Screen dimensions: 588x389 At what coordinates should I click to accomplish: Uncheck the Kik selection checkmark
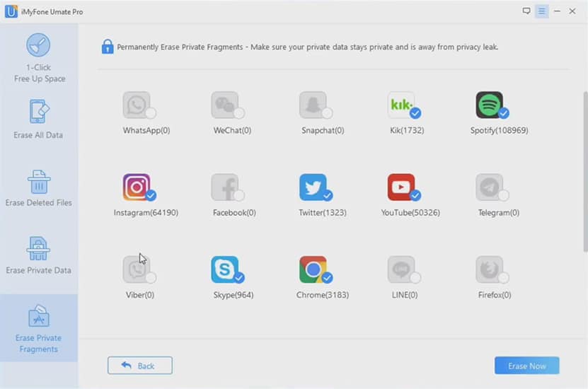415,112
